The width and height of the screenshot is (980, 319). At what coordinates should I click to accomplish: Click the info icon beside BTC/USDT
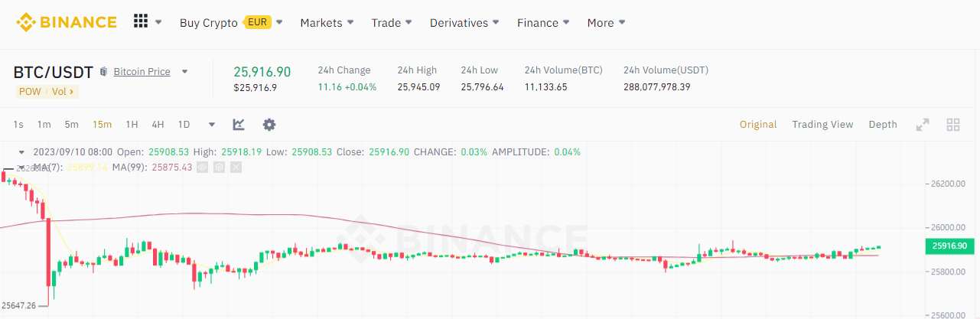[104, 72]
